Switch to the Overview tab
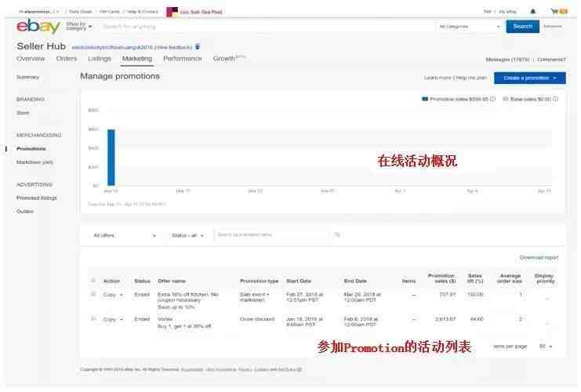This screenshot has height=392, width=581. (31, 59)
